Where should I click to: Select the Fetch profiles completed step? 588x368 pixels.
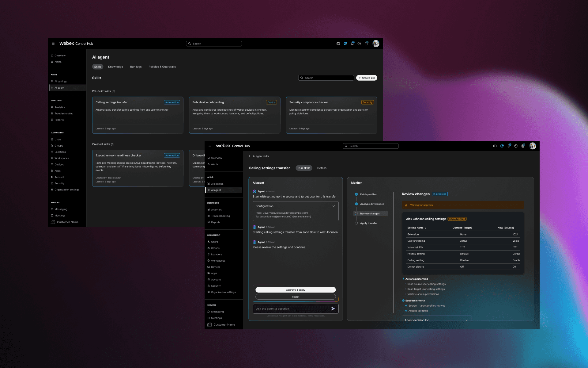tap(368, 194)
